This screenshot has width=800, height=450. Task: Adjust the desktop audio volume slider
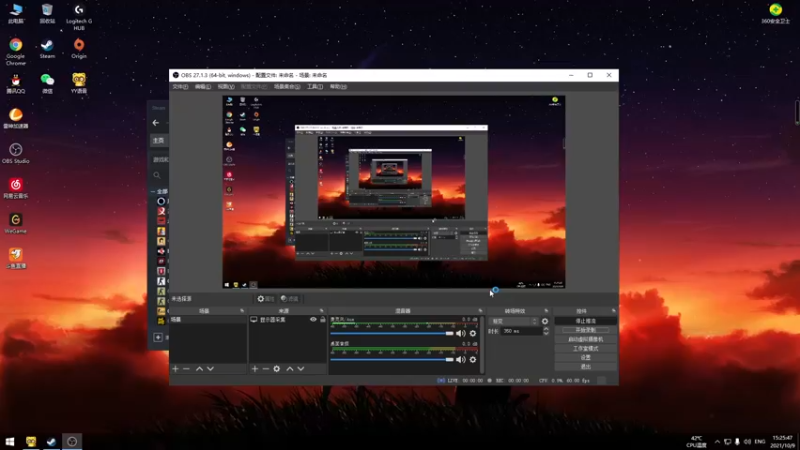pyautogui.click(x=392, y=359)
